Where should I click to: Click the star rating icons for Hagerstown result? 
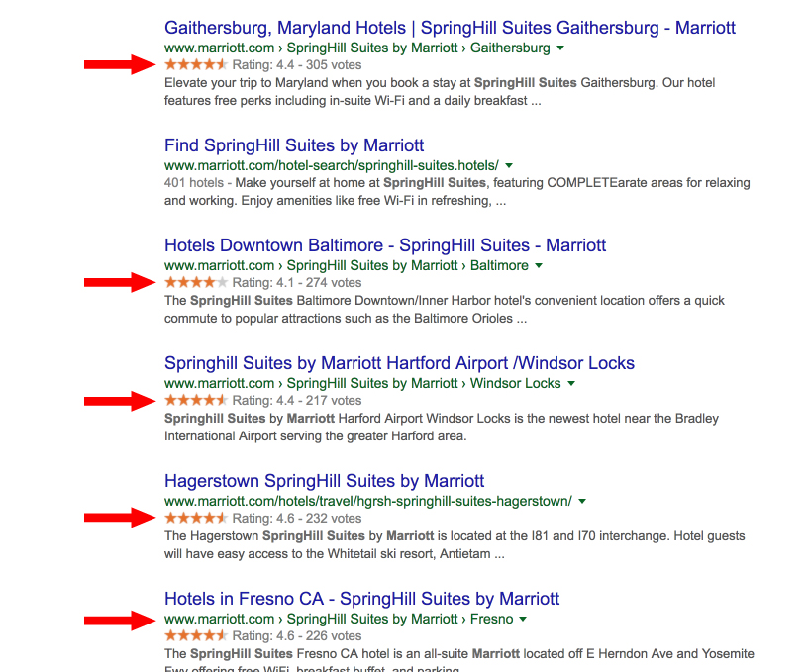[x=196, y=519]
